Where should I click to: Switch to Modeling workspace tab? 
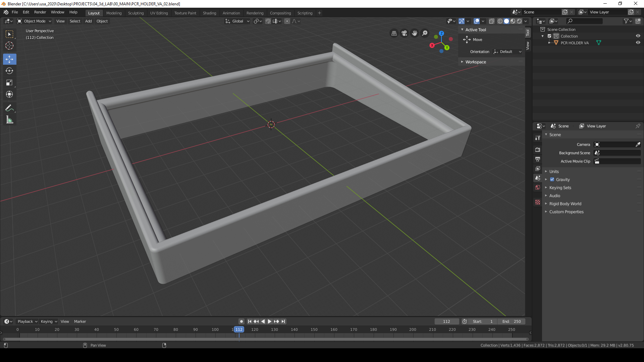pos(114,13)
